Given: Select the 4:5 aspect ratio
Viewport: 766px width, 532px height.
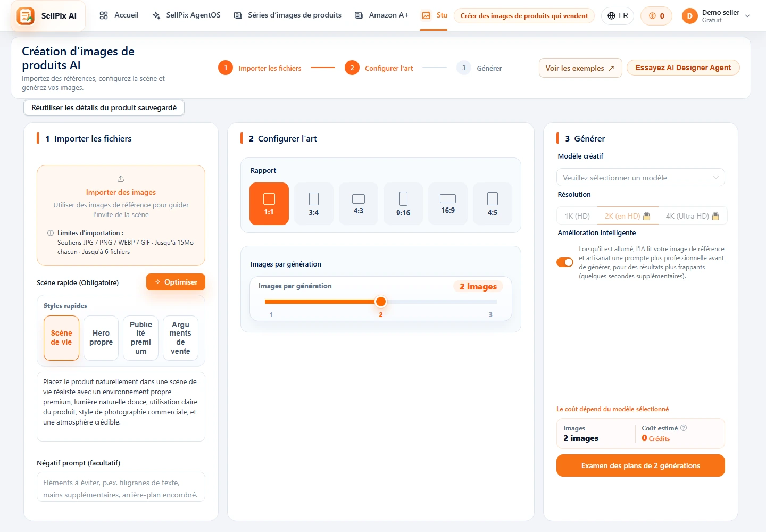Looking at the screenshot, I should [x=493, y=204].
